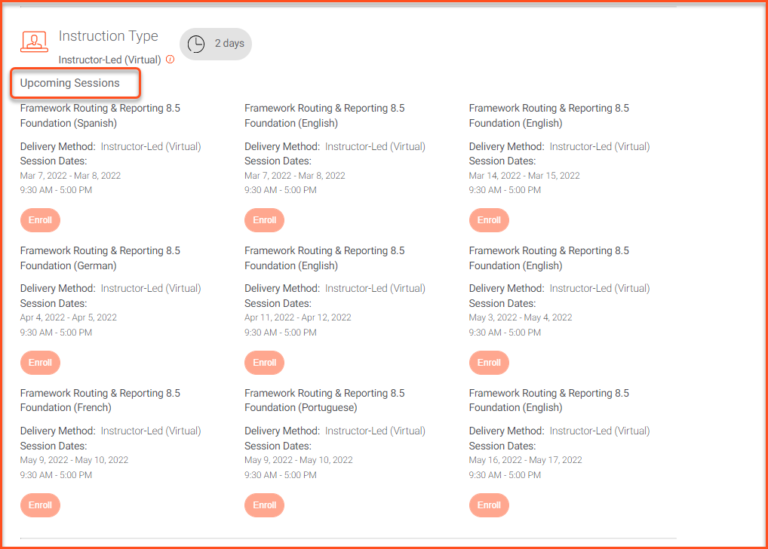Image resolution: width=768 pixels, height=549 pixels.
Task: Enroll in the English Mar 7 session
Action: click(264, 220)
